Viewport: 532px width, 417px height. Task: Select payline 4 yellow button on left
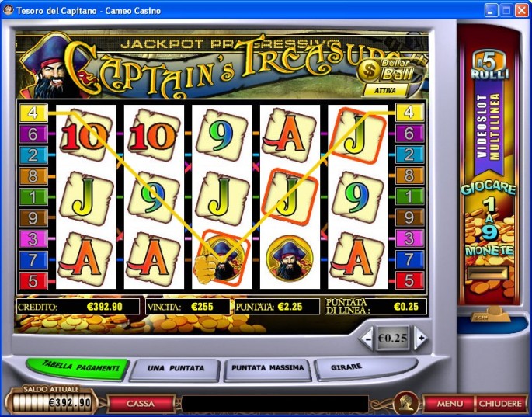(x=33, y=113)
